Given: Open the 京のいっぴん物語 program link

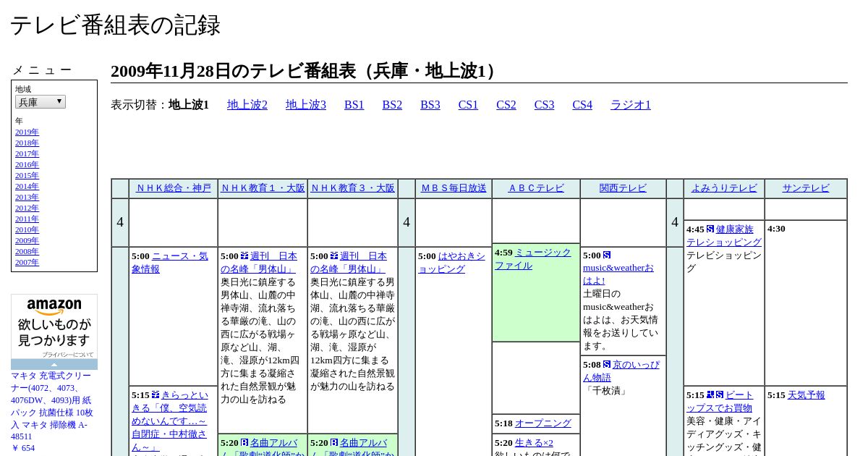Looking at the screenshot, I should coord(621,371).
